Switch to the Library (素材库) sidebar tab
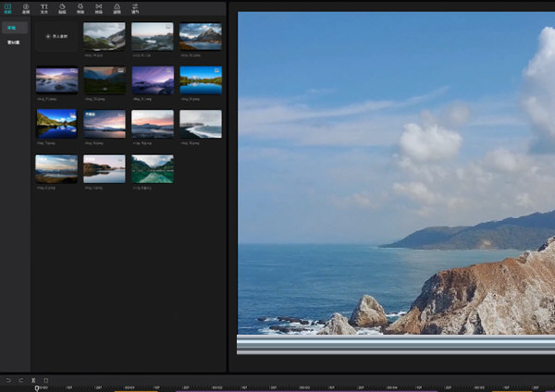The image size is (555, 392). click(14, 43)
